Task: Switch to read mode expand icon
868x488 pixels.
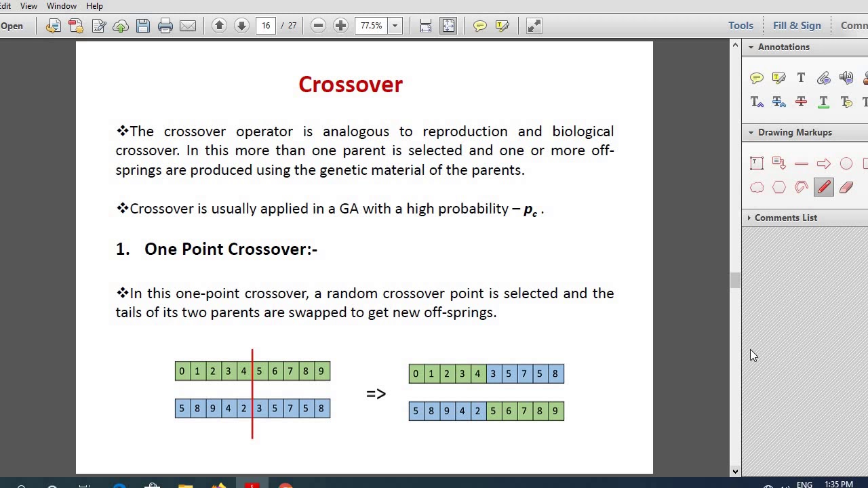Action: pos(534,26)
